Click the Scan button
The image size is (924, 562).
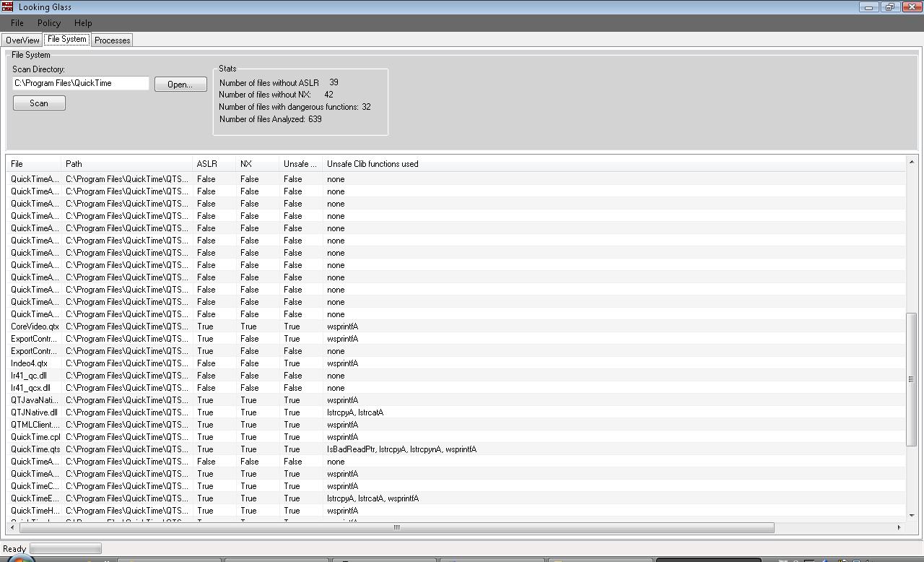(x=38, y=103)
